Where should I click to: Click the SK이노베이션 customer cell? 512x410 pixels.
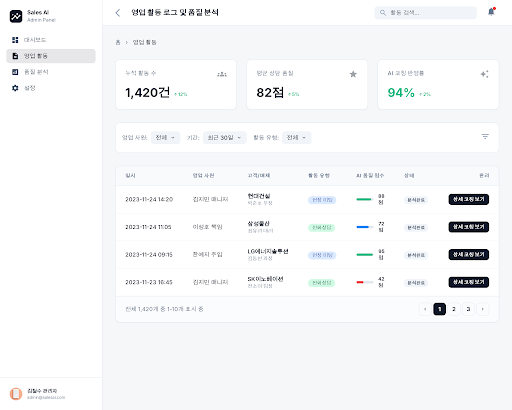point(265,282)
